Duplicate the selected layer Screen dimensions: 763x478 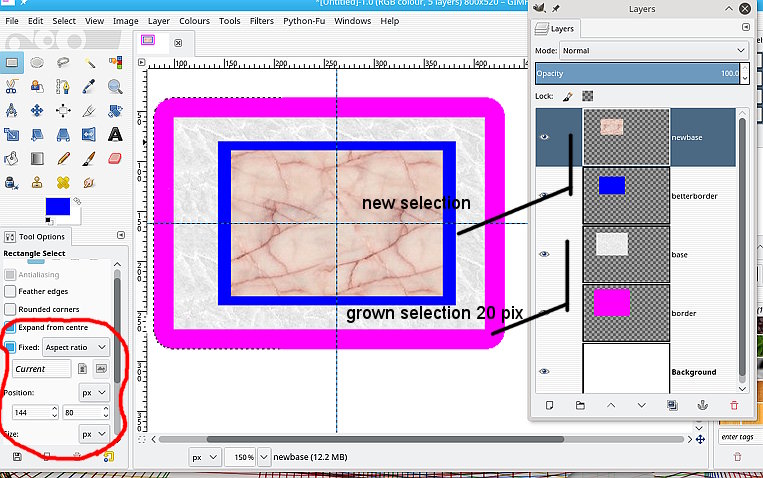[x=672, y=405]
